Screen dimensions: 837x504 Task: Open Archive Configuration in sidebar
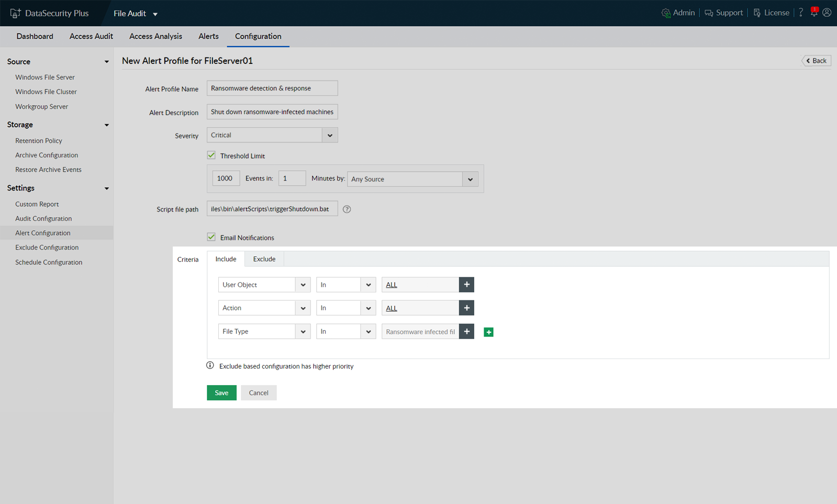(x=47, y=155)
